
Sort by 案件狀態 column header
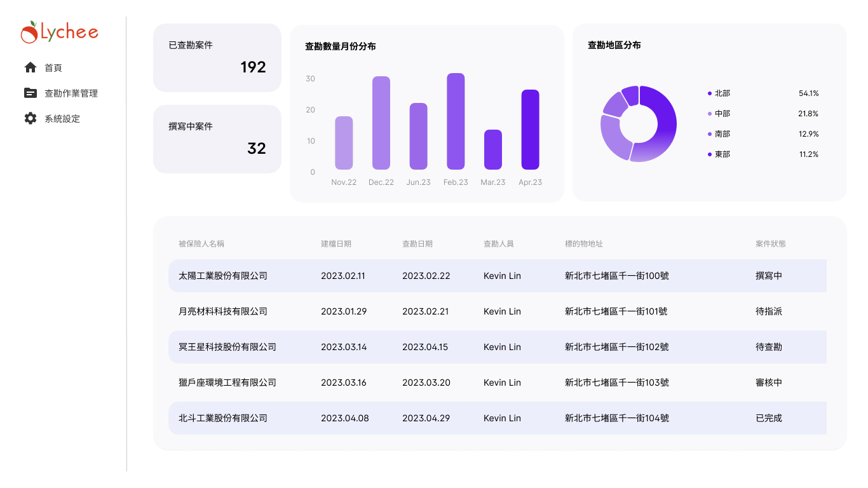(771, 243)
